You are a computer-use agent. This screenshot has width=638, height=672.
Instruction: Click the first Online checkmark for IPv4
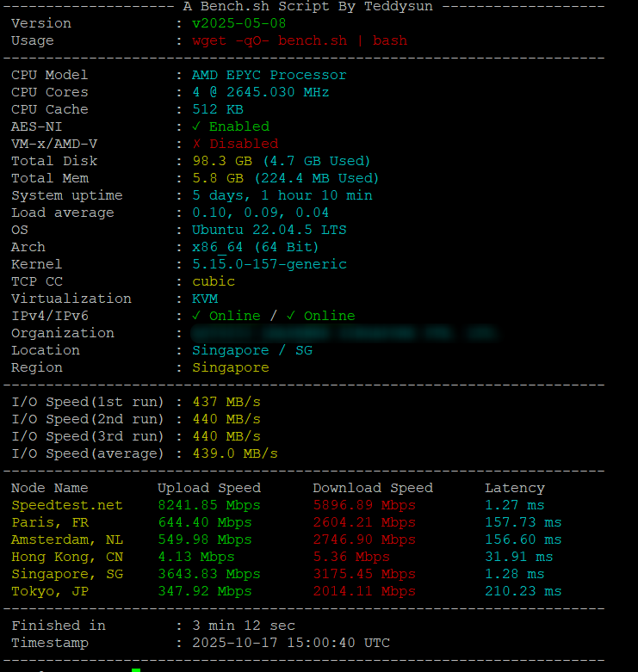pyautogui.click(x=196, y=316)
